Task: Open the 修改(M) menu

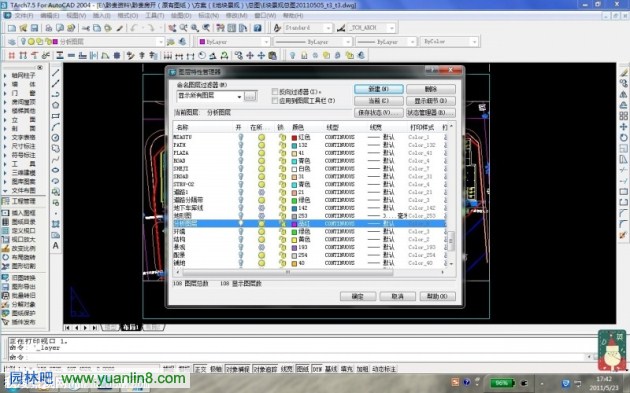Action: coord(237,16)
